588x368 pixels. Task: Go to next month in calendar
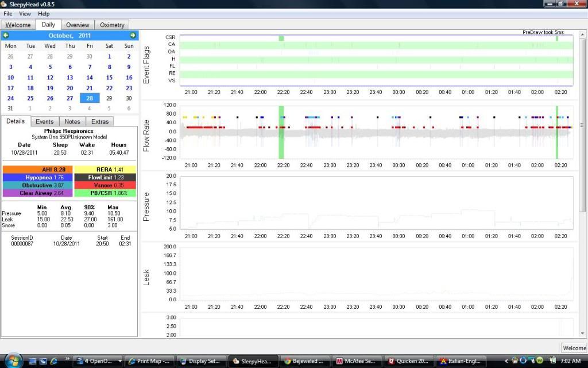pyautogui.click(x=133, y=36)
